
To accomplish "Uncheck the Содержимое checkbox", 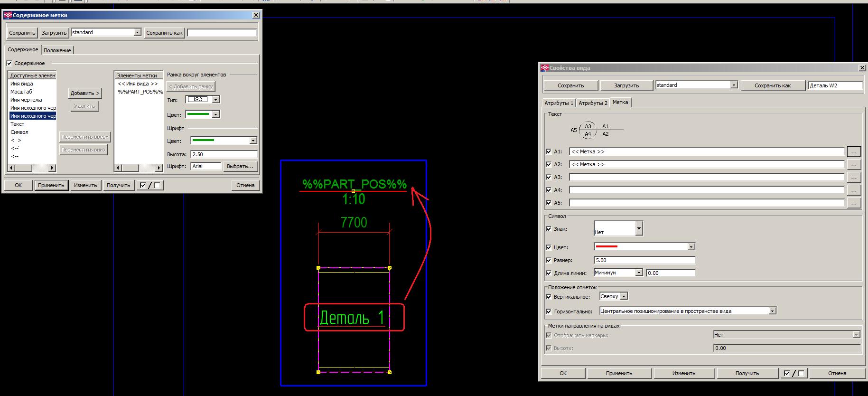I will 9,63.
